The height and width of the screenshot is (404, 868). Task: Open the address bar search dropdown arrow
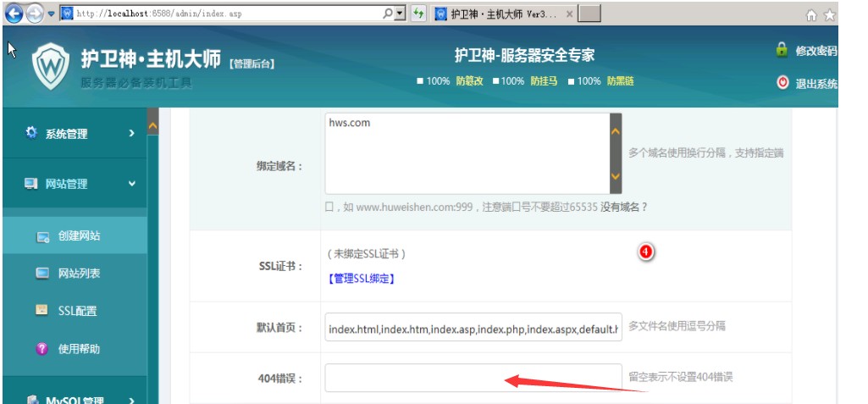401,14
